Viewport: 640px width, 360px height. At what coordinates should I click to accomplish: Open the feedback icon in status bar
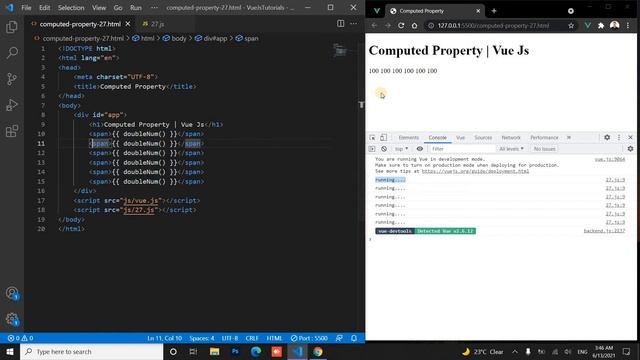click(339, 338)
